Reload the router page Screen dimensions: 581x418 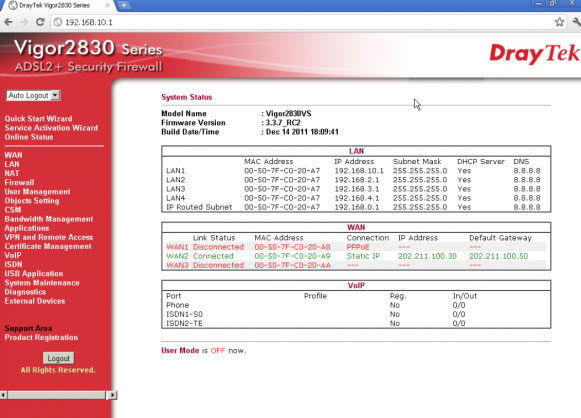click(40, 22)
